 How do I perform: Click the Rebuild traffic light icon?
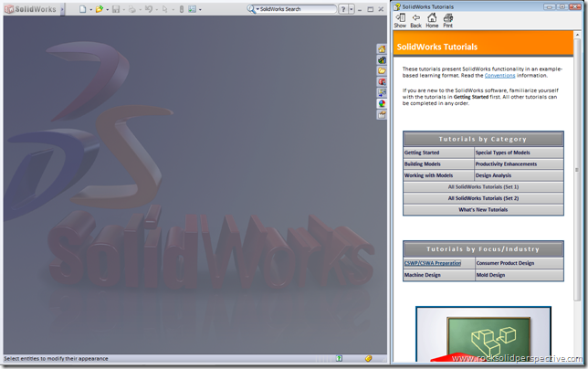tap(182, 9)
